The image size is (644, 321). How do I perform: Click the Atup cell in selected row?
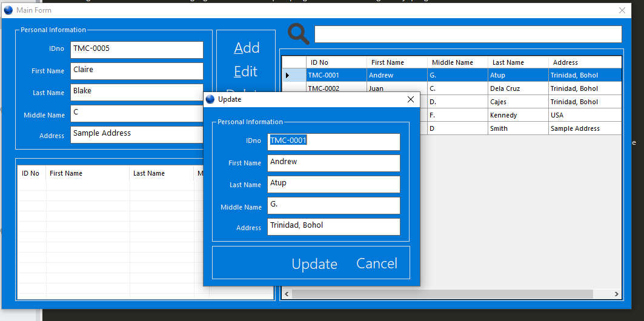click(x=518, y=75)
